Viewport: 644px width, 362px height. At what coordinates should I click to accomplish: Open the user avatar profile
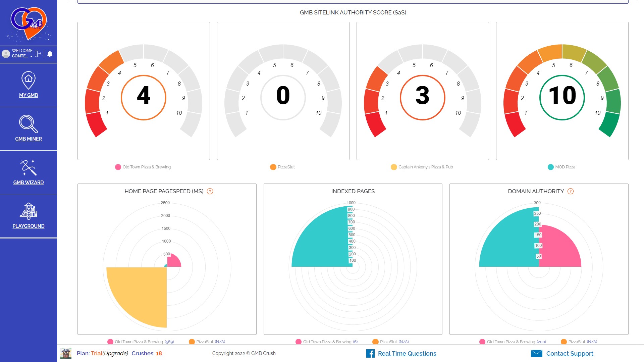coord(6,54)
